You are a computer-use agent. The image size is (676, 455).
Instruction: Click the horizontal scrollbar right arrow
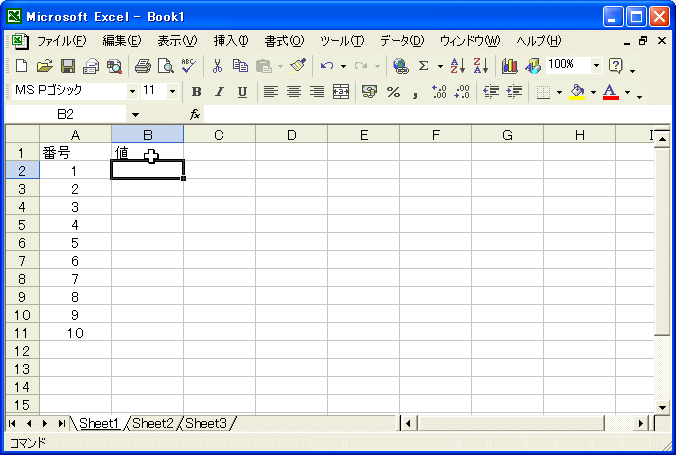[642, 424]
